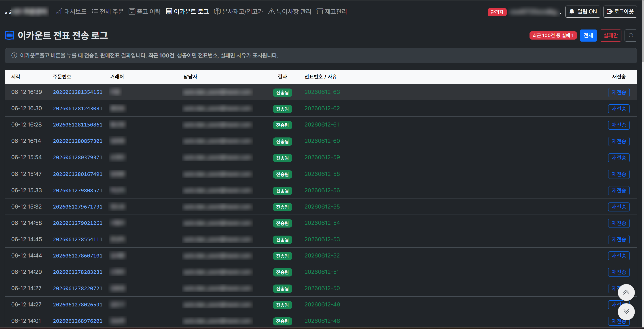Resend voucher 20260612-51 with 재전송
This screenshot has height=329, width=644.
(x=619, y=272)
